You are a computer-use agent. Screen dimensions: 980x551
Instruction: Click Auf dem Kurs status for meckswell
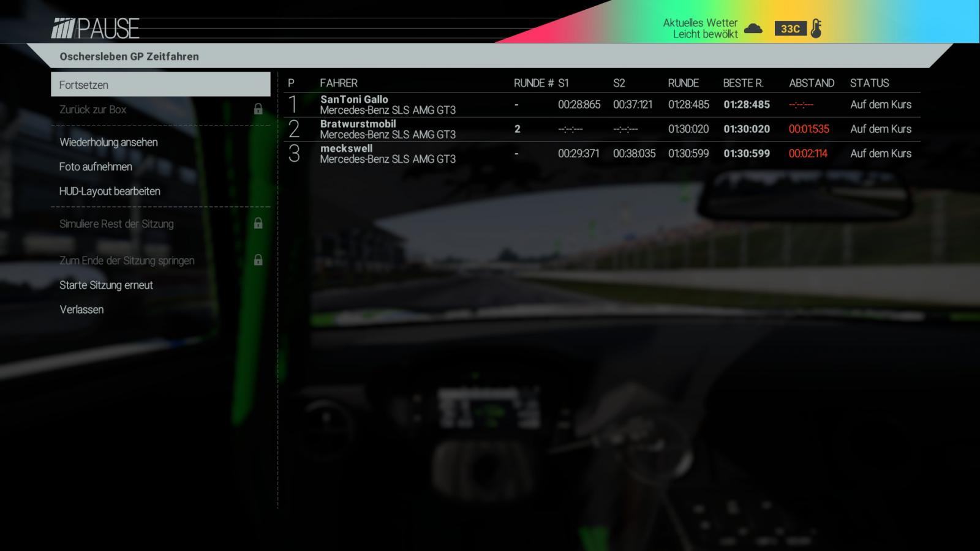(881, 154)
